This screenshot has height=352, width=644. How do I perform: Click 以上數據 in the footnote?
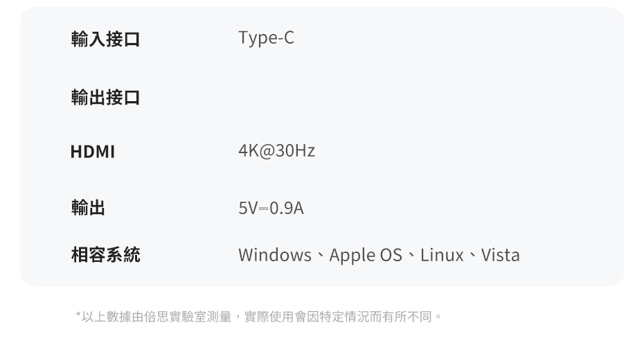pyautogui.click(x=106, y=317)
